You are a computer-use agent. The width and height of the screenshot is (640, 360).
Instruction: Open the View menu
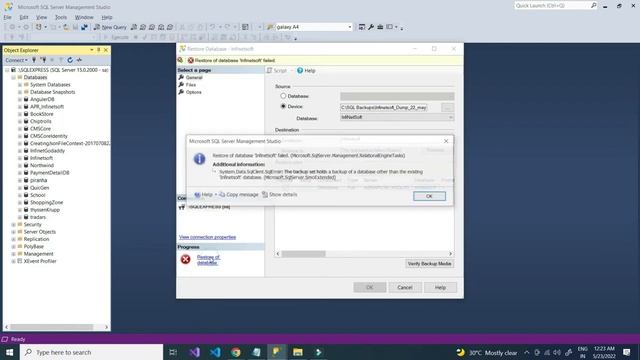point(41,17)
